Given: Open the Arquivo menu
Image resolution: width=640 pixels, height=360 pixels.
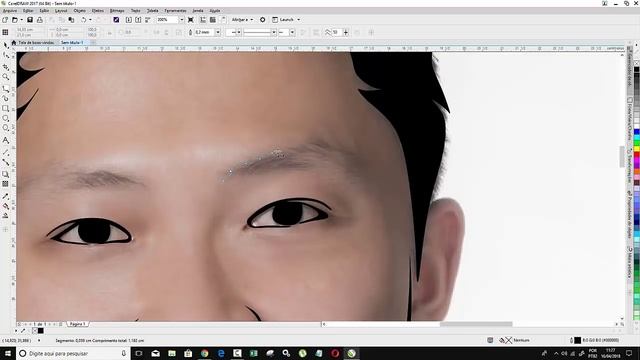Looking at the screenshot, I should [x=10, y=11].
